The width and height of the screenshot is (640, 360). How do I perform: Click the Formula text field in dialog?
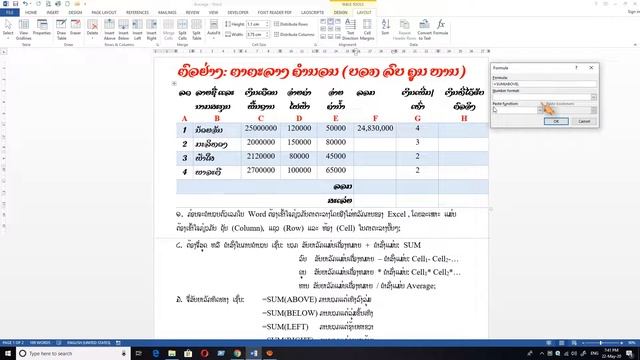[x=544, y=84]
